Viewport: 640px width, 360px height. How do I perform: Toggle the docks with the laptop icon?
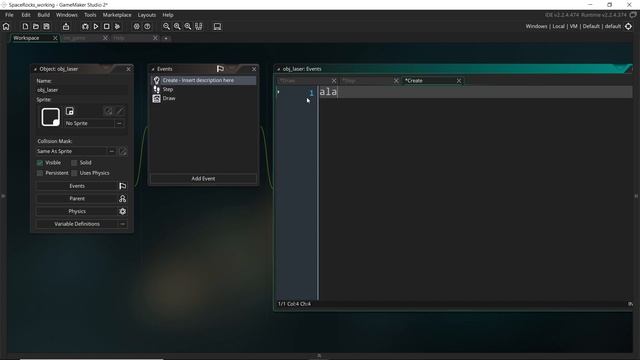click(218, 27)
